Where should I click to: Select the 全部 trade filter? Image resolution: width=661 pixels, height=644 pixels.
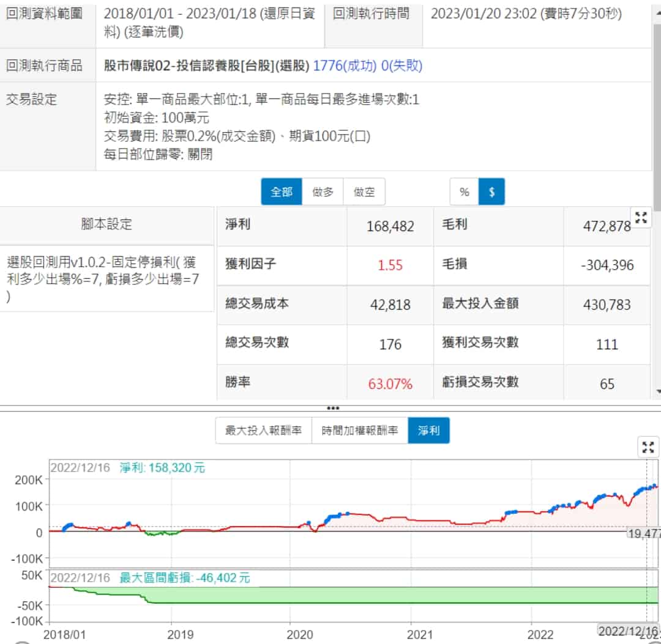[x=282, y=192]
